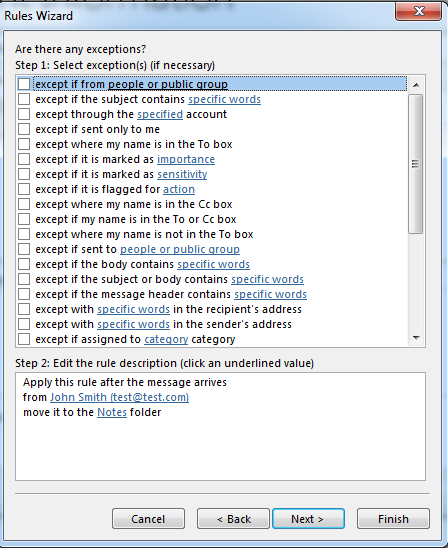Click the Next > button

(308, 519)
